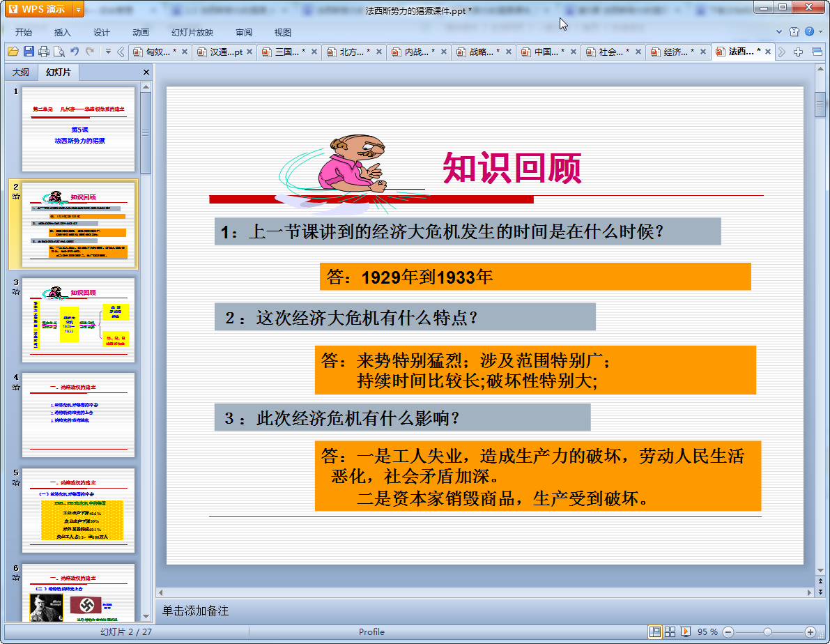Viewport: 830px width, 644px height.
Task: Switch to Slide Sorter view icon
Action: (670, 632)
